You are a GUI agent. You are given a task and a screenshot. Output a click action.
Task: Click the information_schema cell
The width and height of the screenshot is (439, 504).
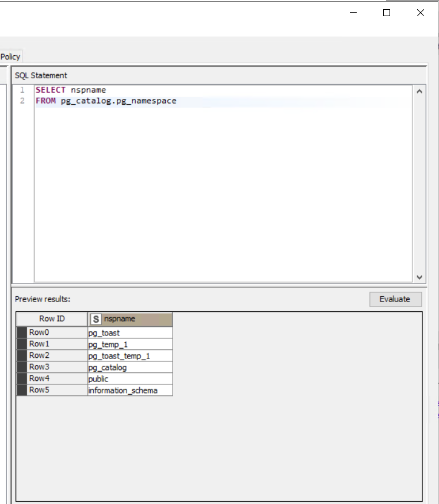point(130,390)
